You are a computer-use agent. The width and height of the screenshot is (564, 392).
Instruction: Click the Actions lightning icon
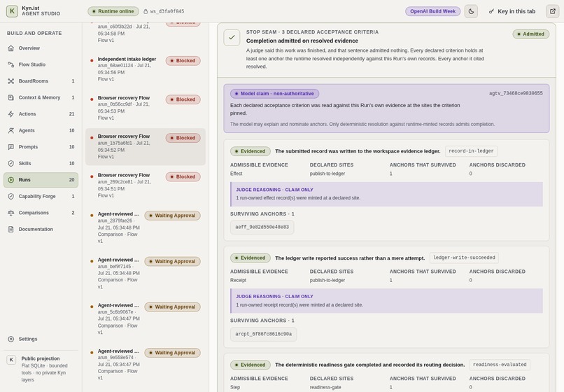11,114
